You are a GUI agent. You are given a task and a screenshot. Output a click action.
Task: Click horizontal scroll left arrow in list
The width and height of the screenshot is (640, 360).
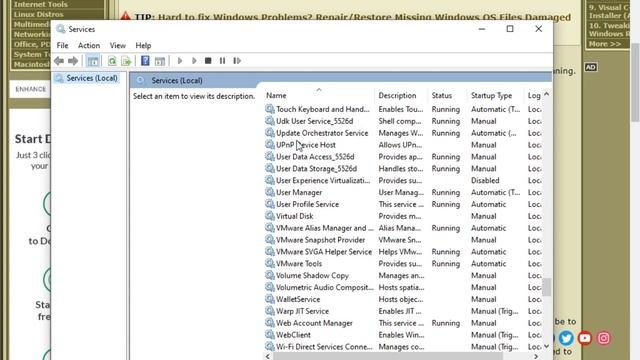[268, 356]
